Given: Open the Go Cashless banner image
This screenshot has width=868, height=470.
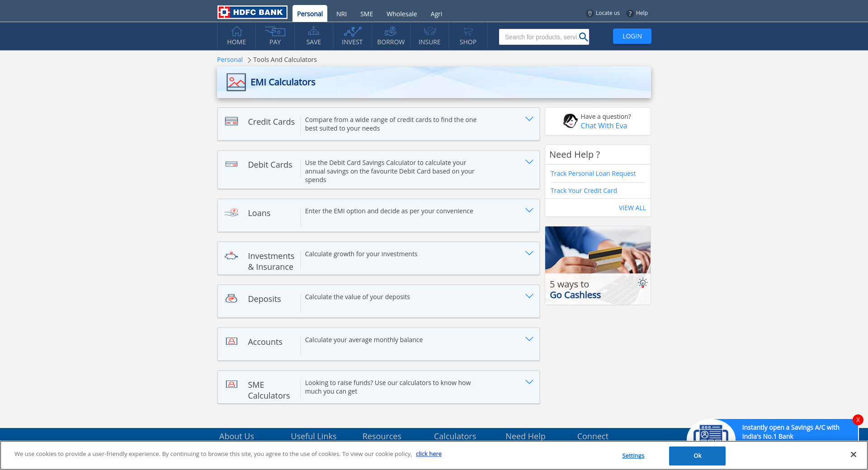Looking at the screenshot, I should click(598, 265).
